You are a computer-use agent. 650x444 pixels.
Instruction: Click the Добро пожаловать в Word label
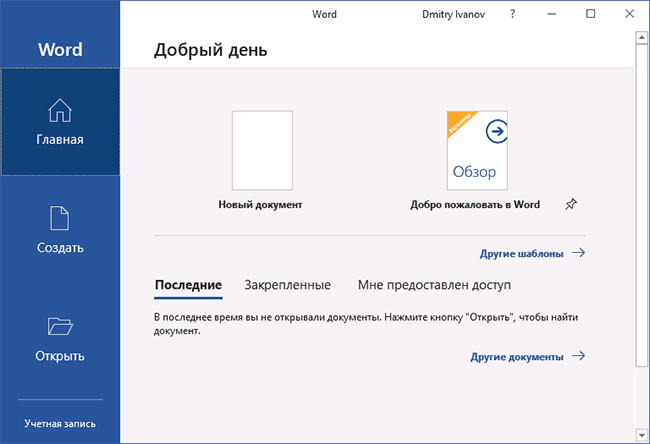pos(475,204)
